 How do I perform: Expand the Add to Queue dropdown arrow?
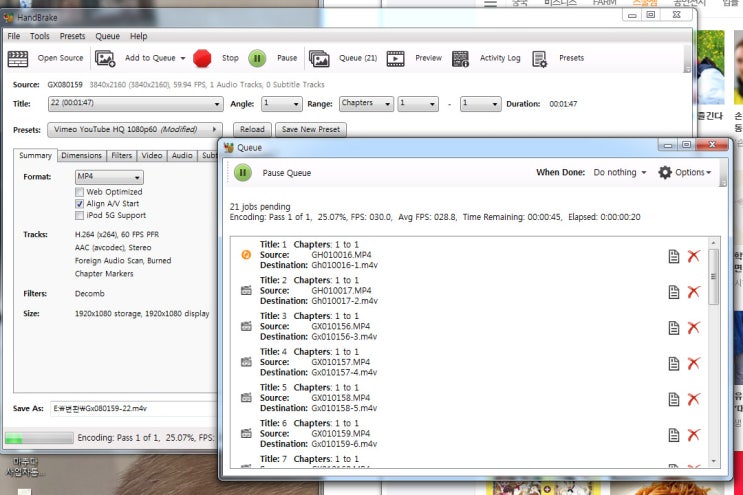[x=182, y=58]
